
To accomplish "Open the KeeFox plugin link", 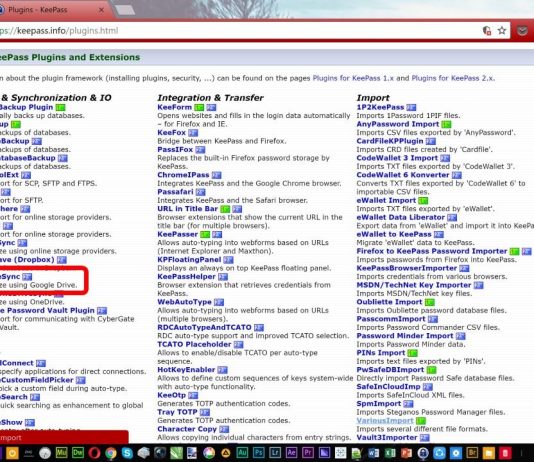I will pyautogui.click(x=171, y=133).
